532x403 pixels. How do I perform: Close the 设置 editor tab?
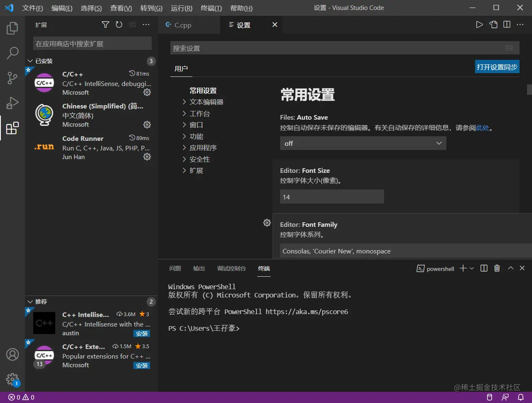tap(275, 25)
